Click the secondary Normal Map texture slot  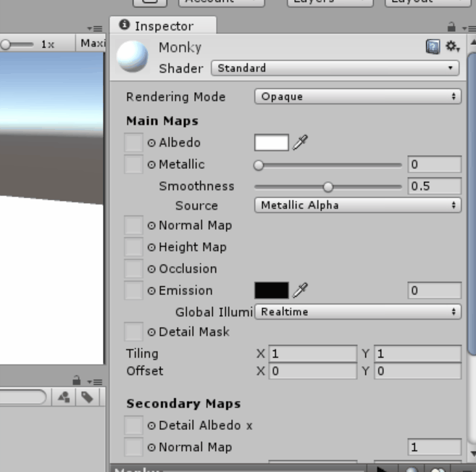[133, 447]
